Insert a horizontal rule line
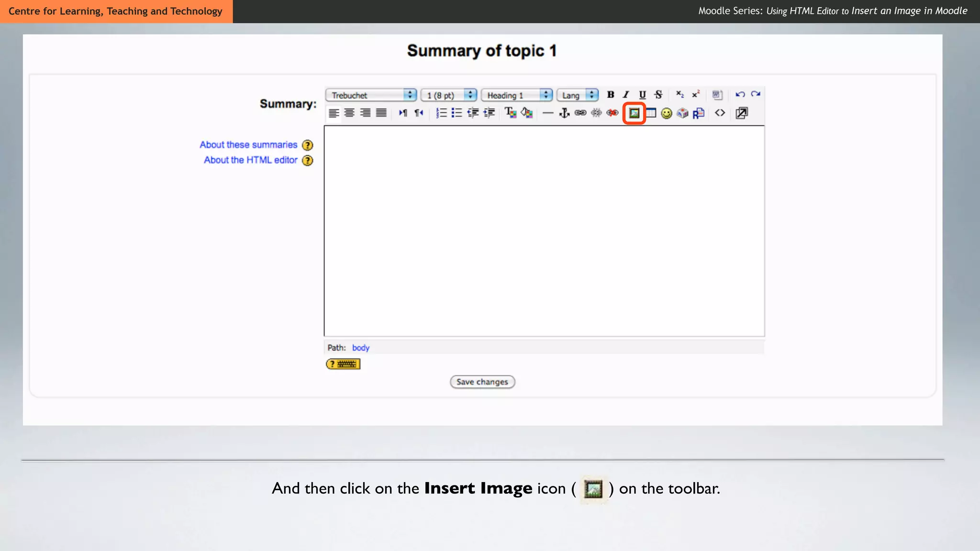This screenshot has height=551, width=980. (548, 113)
